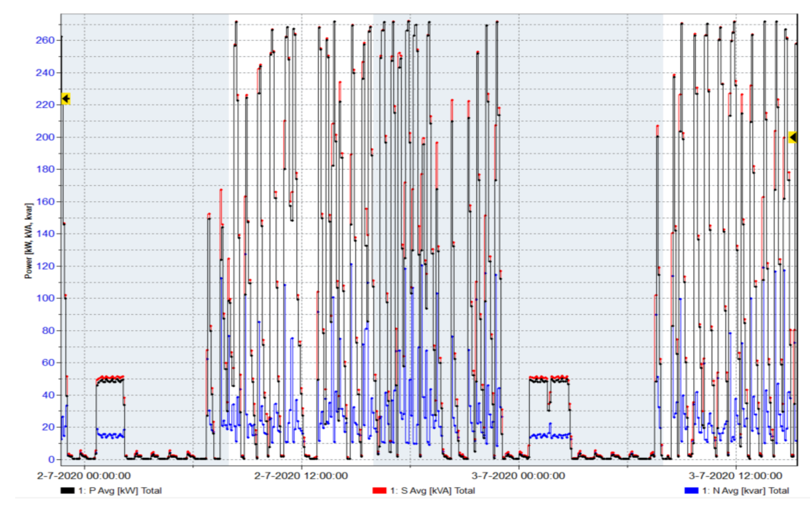Select legend label '1: P Avg [kW] Total'
This screenshot has height=511, width=812.
(120, 491)
